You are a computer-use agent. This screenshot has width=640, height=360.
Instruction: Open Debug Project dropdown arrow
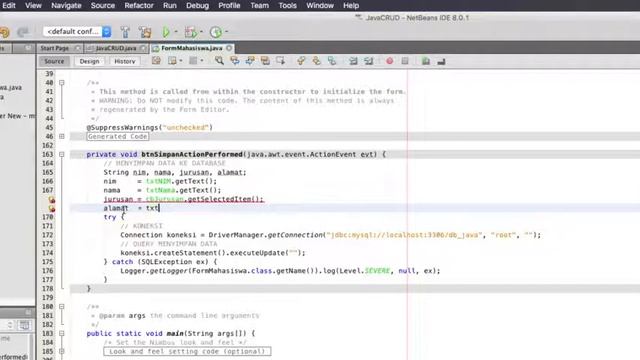point(202,32)
